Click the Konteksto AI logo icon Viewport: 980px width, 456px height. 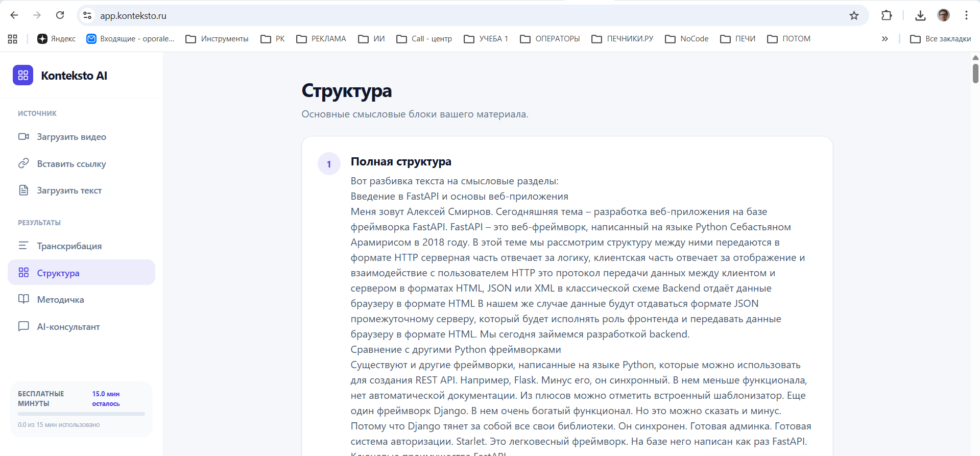coord(23,76)
